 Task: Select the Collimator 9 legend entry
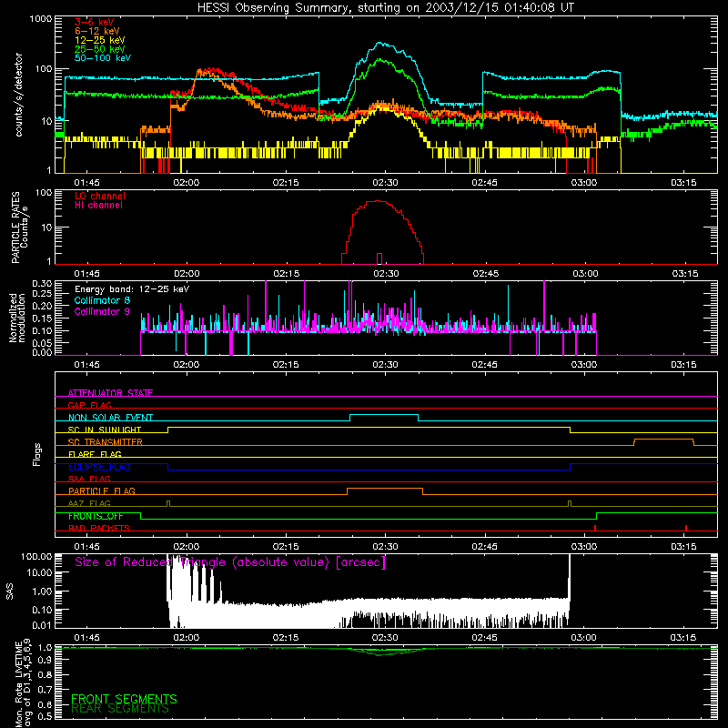[102, 311]
